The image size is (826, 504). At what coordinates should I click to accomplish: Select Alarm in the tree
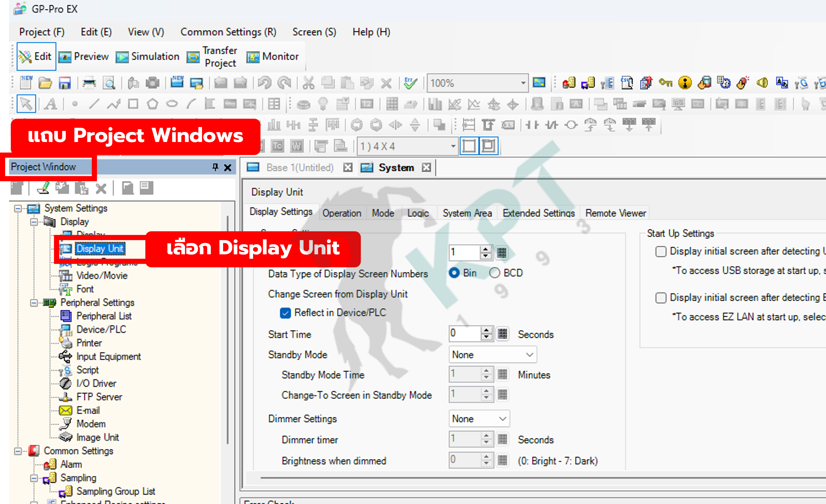[x=71, y=465]
